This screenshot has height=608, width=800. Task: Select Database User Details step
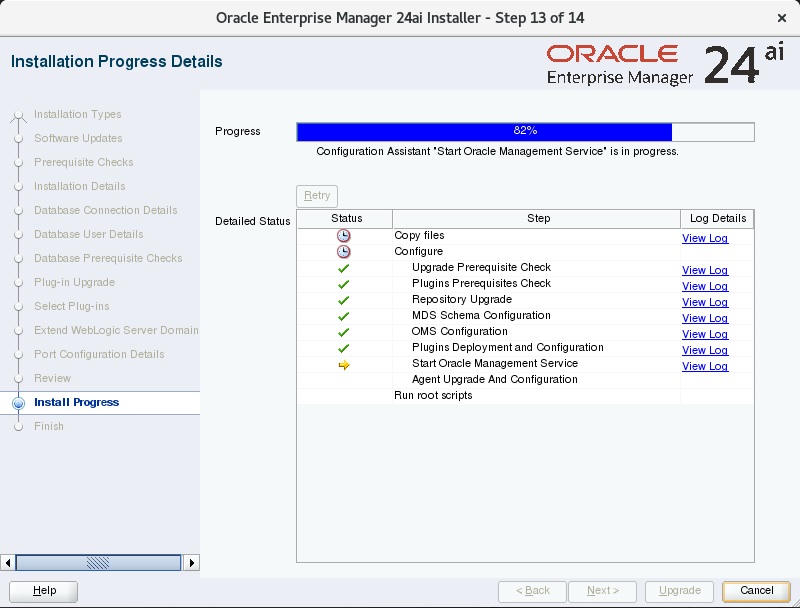(x=89, y=234)
